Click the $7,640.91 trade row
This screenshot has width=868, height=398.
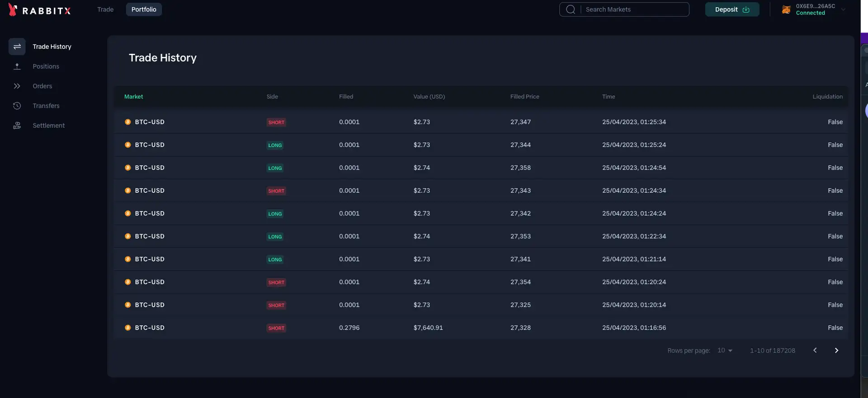pyautogui.click(x=428, y=328)
